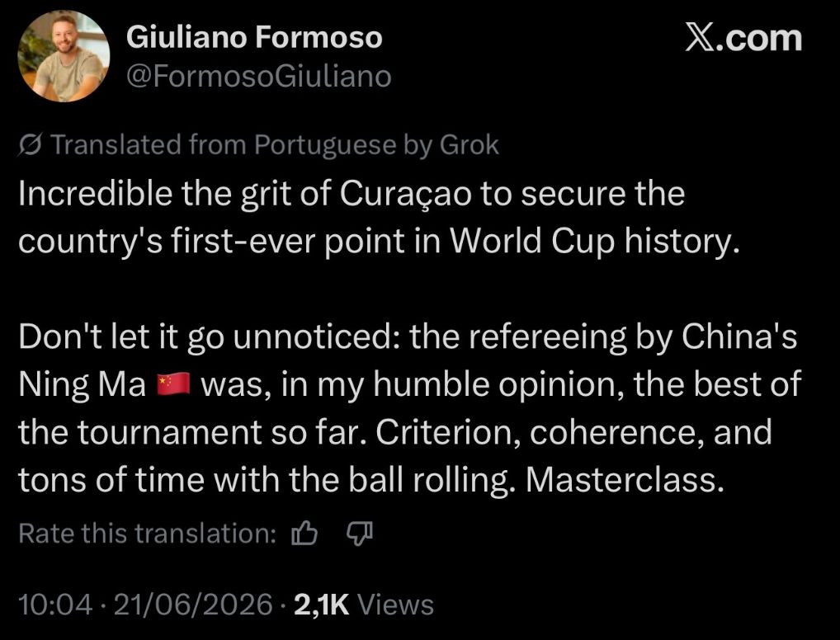Click the word Grok in translation notice
This screenshot has height=640, width=840.
[x=470, y=144]
